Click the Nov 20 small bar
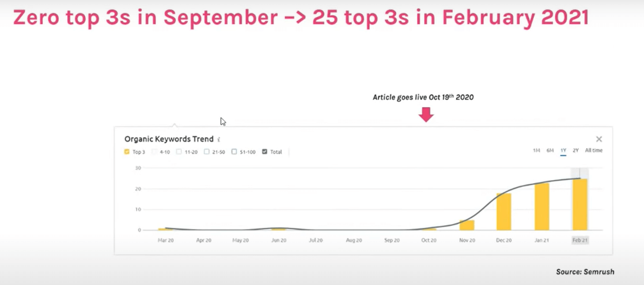The width and height of the screenshot is (644, 285). [467, 225]
